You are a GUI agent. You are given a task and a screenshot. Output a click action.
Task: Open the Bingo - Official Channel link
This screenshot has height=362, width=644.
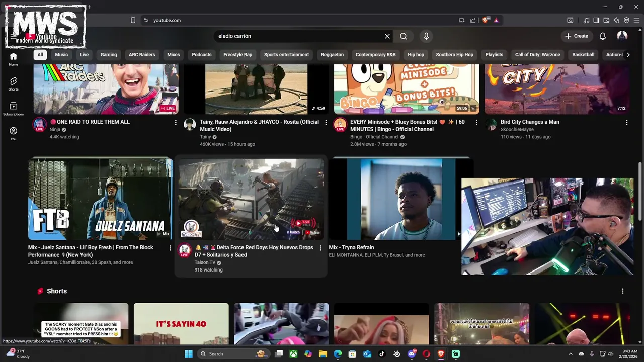pyautogui.click(x=374, y=137)
